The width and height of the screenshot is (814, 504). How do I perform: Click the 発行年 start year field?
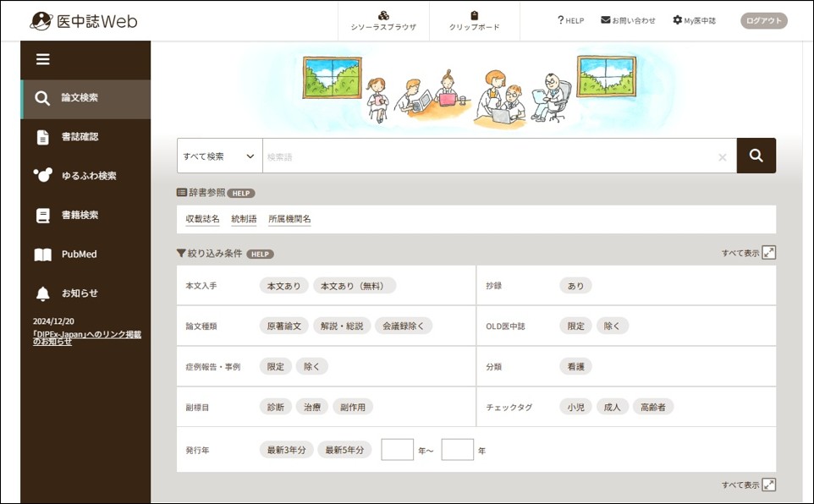[x=397, y=450]
